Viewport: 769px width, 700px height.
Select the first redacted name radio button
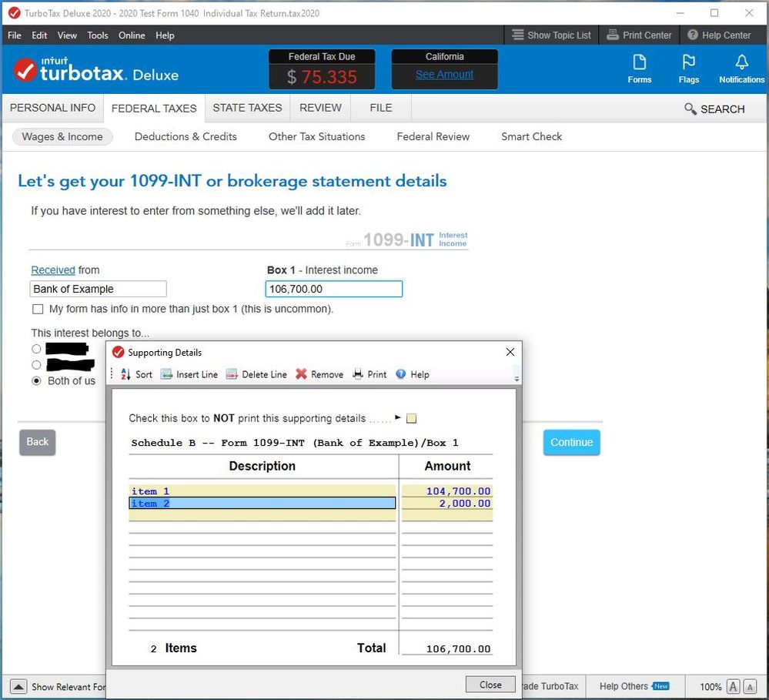click(36, 349)
